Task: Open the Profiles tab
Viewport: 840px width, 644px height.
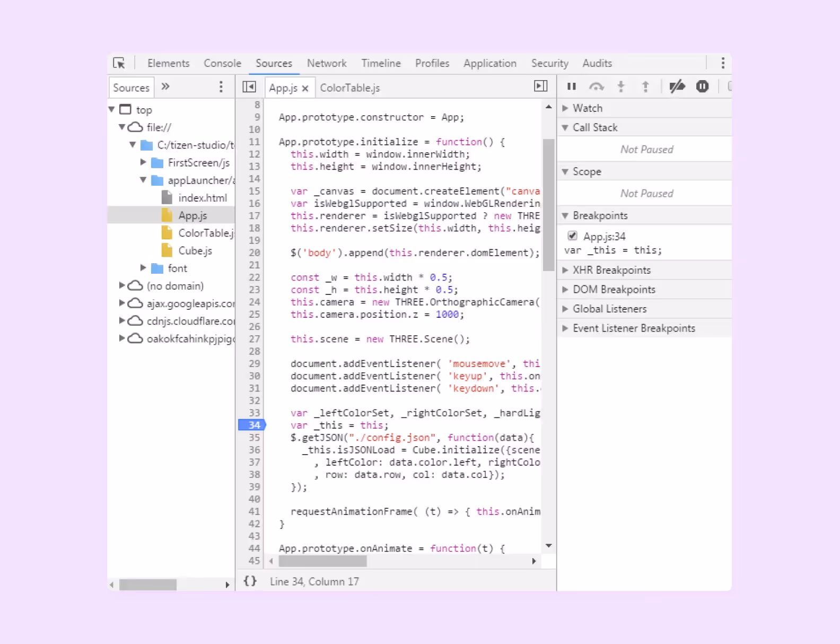Action: click(x=432, y=63)
